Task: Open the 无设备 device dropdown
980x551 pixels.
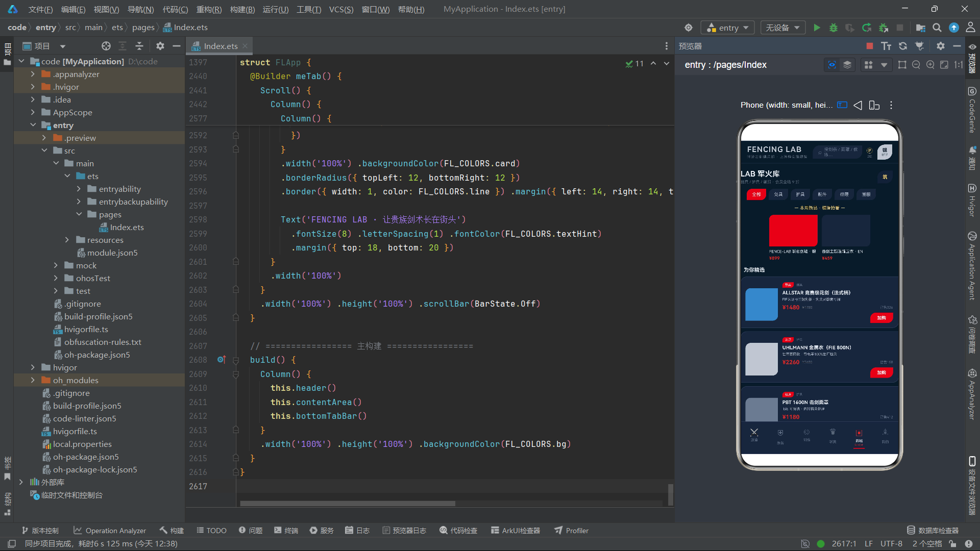Action: 783,28
